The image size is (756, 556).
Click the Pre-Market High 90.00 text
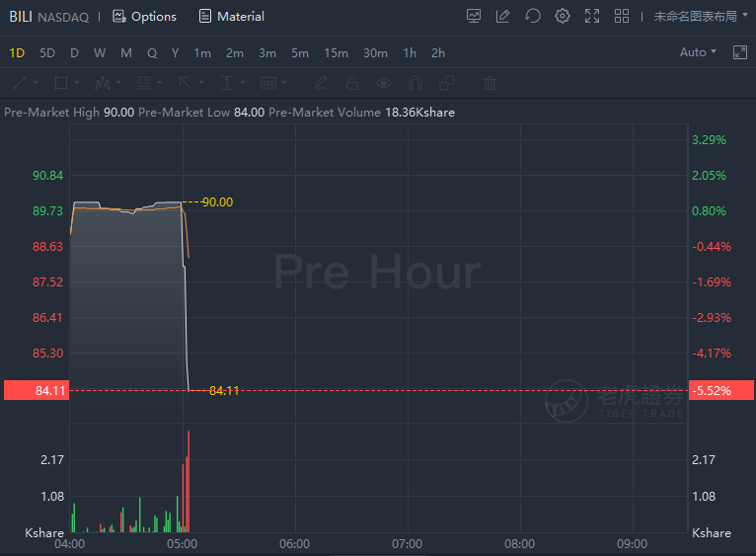click(69, 113)
